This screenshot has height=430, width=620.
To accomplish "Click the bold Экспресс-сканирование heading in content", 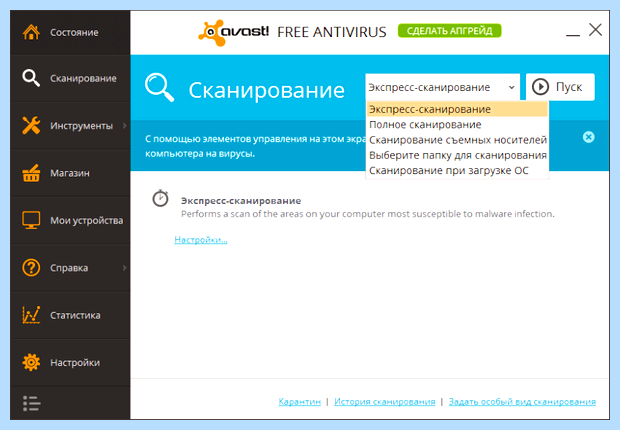I will (x=241, y=201).
